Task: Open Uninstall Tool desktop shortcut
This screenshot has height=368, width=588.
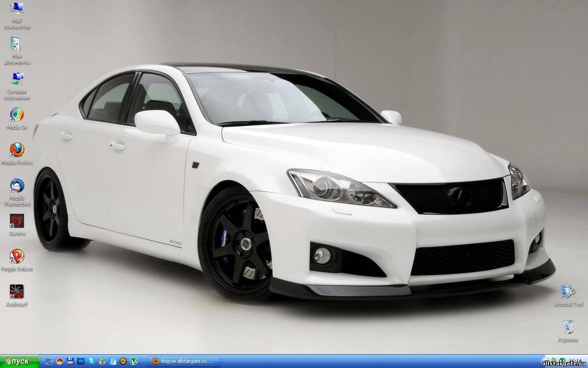Action: coord(568,292)
